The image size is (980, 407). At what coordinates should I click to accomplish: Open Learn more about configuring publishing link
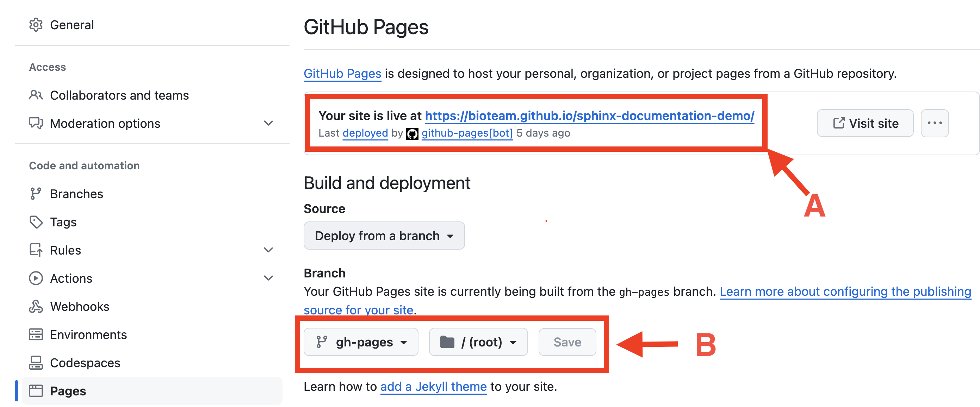(845, 292)
